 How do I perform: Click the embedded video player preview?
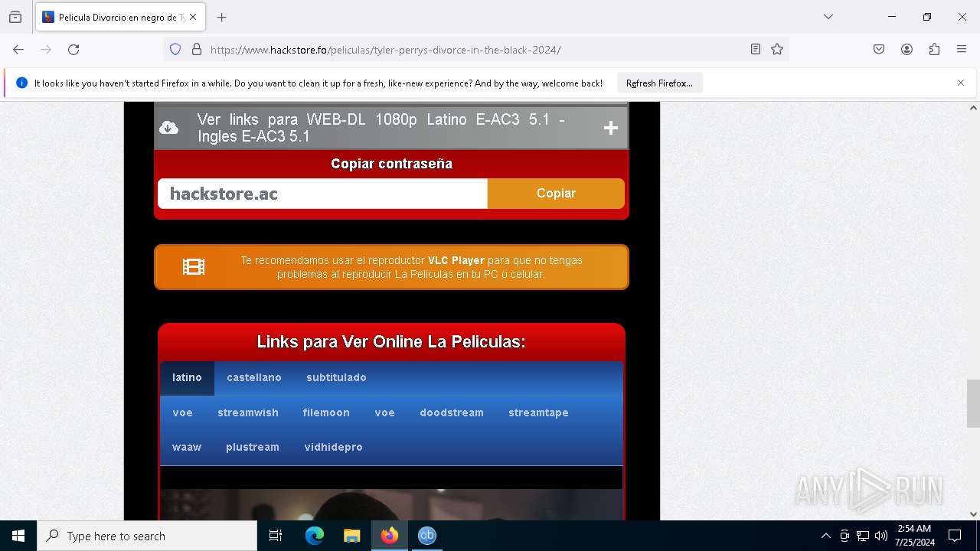[391, 504]
